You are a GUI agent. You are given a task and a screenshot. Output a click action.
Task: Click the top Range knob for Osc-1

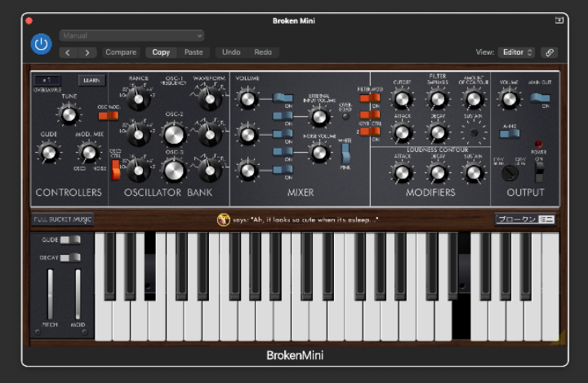(138, 99)
